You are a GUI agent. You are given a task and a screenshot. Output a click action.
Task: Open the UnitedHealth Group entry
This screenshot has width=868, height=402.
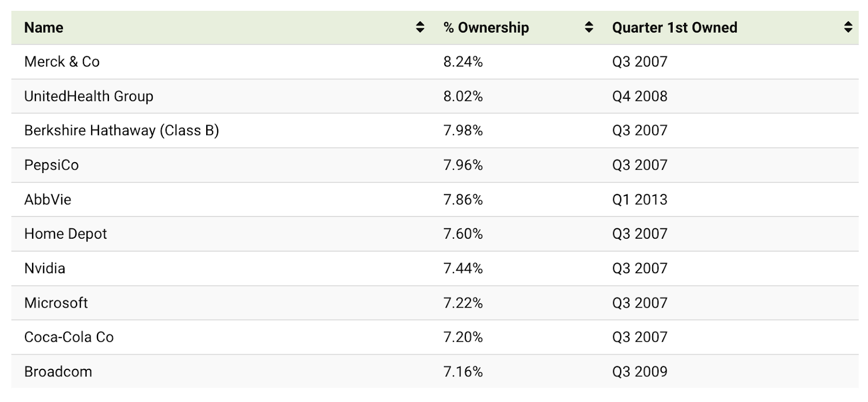pyautogui.click(x=88, y=96)
